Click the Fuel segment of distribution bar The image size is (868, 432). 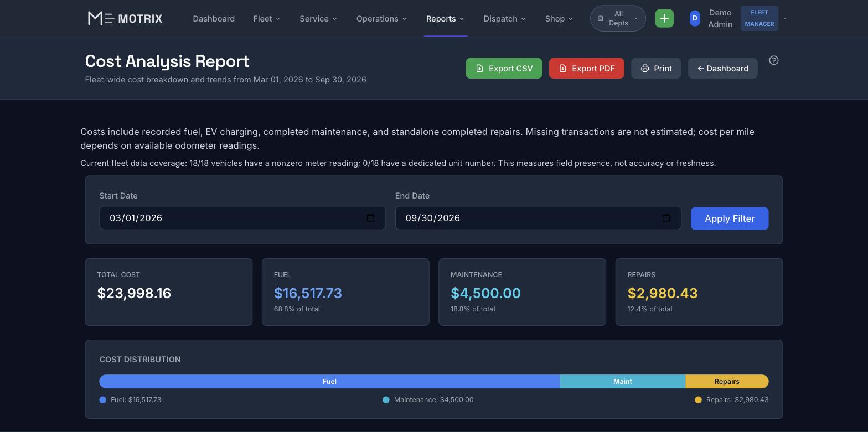point(329,382)
